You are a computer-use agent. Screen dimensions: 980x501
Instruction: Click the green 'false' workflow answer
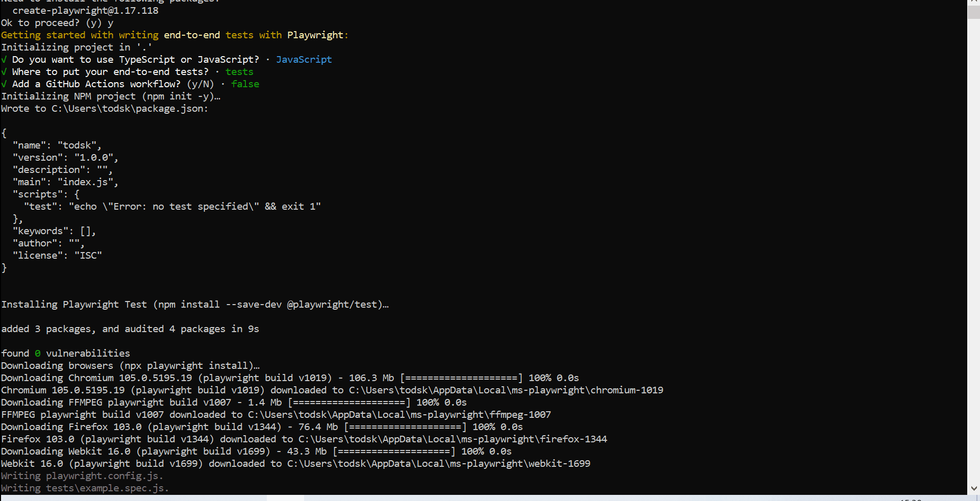pyautogui.click(x=245, y=84)
